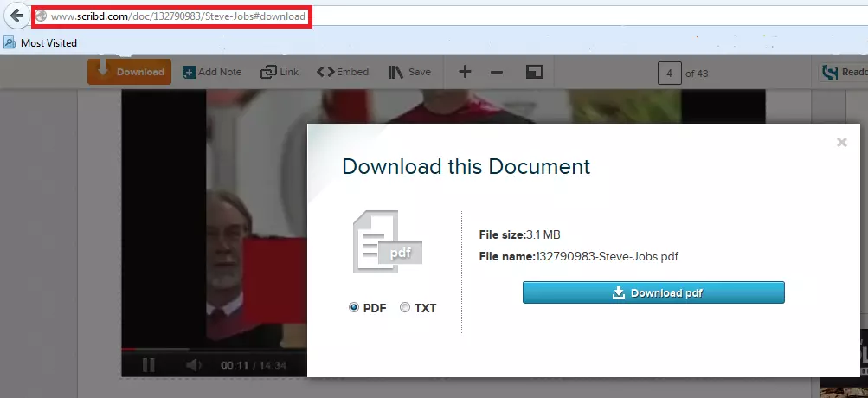The width and height of the screenshot is (868, 398).
Task: Zoom out with the minus icon
Action: tap(497, 73)
